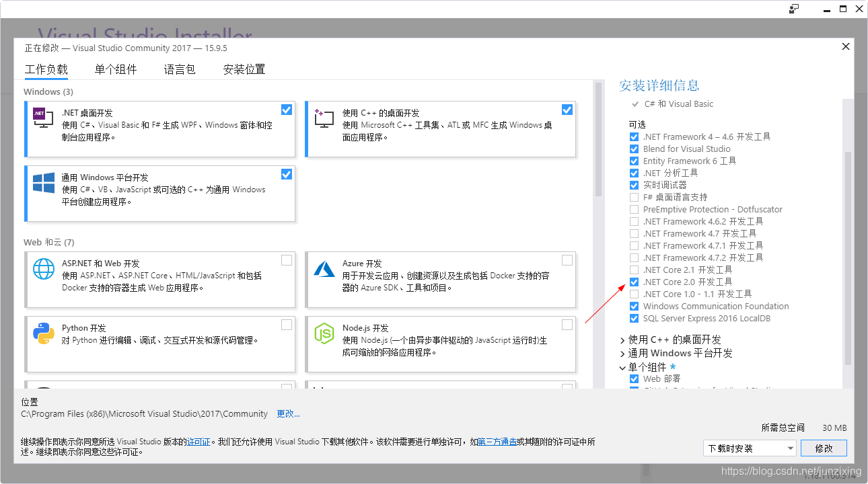Click the 安装详细信息 heading
This screenshot has height=484, width=868.
coord(659,85)
